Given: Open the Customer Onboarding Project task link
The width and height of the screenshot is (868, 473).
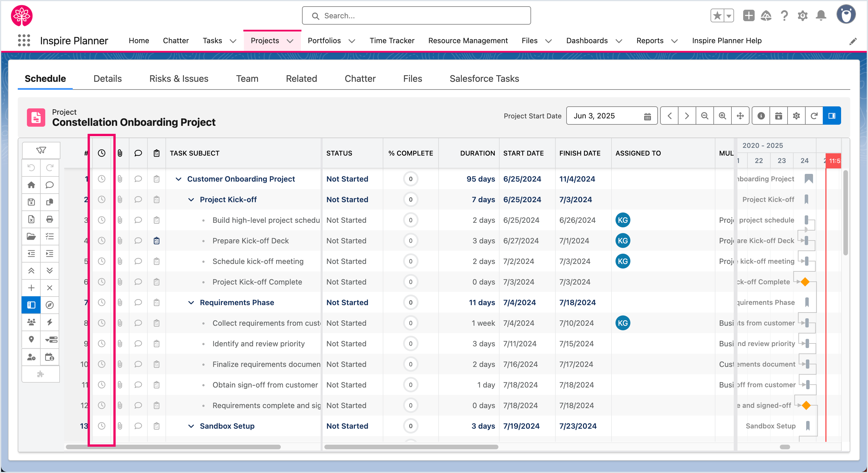Looking at the screenshot, I should 241,179.
